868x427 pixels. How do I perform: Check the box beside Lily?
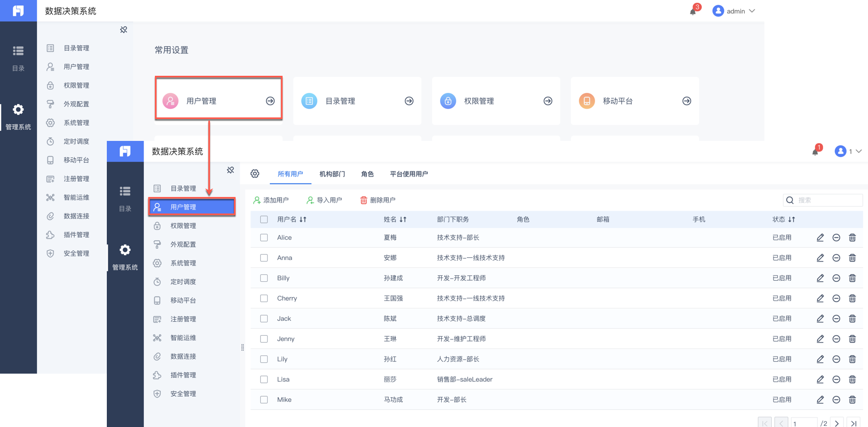pyautogui.click(x=264, y=359)
